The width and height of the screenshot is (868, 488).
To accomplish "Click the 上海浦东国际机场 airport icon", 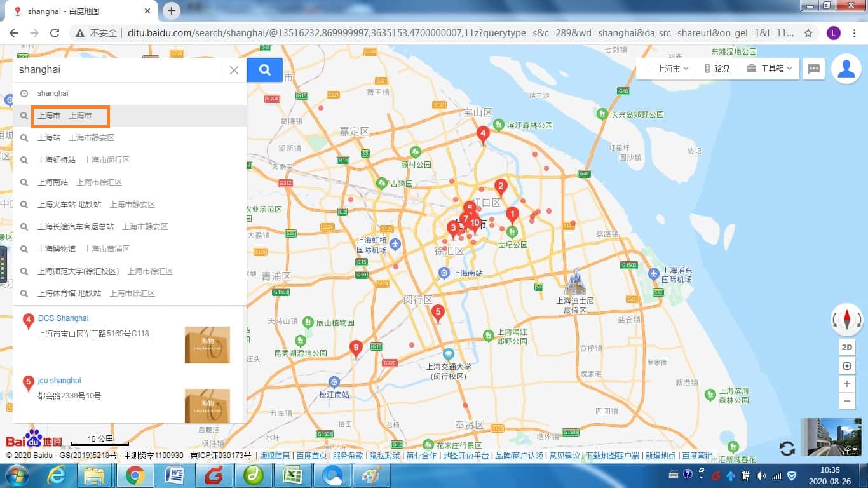I will point(654,274).
